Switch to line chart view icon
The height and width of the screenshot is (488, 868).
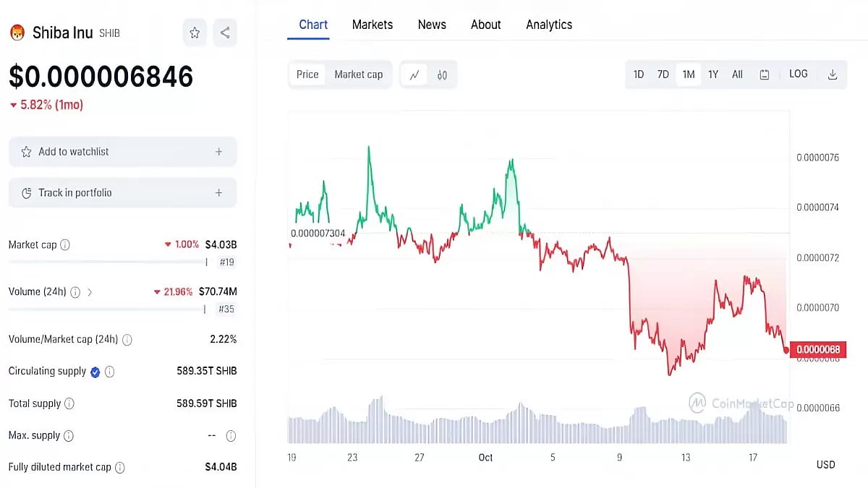click(414, 74)
